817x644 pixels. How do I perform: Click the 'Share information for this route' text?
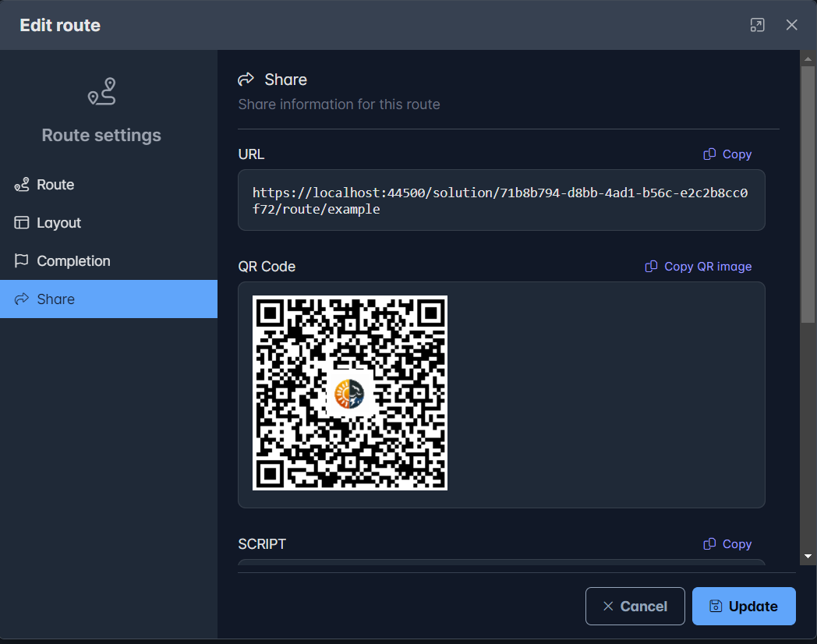coord(339,104)
